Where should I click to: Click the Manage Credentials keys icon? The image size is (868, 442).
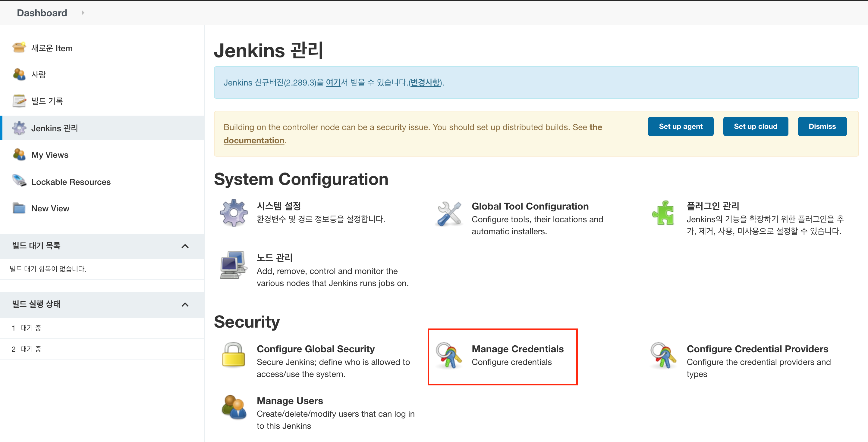click(448, 356)
